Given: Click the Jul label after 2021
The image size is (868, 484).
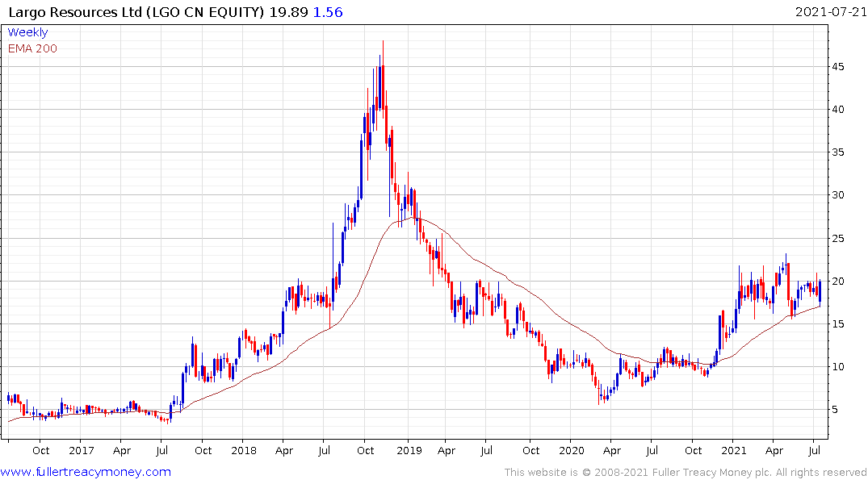Looking at the screenshot, I should [x=814, y=450].
